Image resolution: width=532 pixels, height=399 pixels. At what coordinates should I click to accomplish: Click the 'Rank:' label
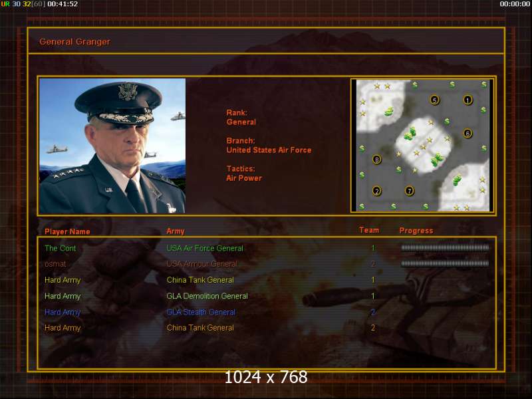237,112
